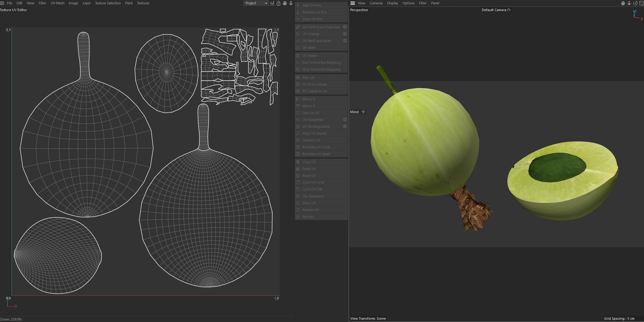This screenshot has width=644, height=322.
Task: Click the Default Camera label
Action: click(494, 10)
